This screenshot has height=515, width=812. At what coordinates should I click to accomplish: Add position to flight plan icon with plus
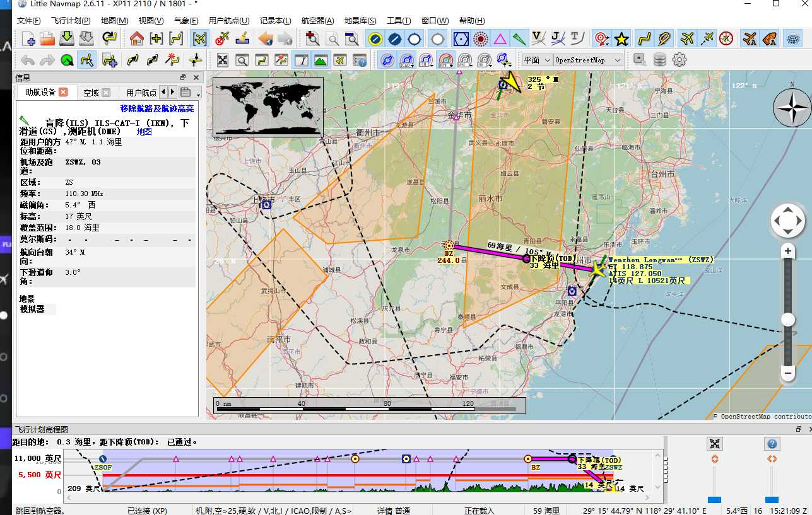(x=110, y=61)
